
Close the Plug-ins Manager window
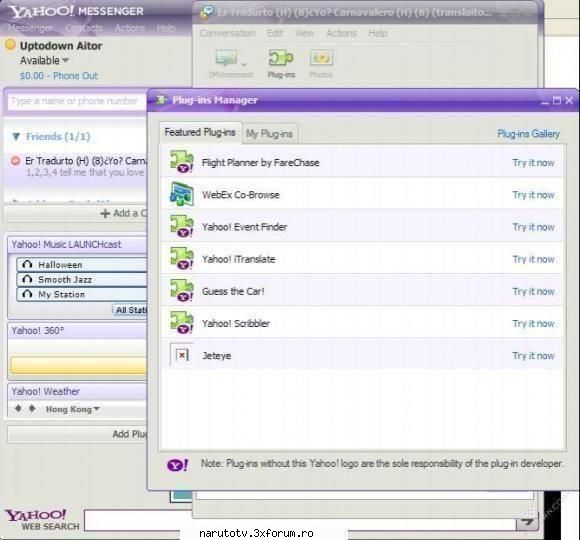tap(569, 100)
